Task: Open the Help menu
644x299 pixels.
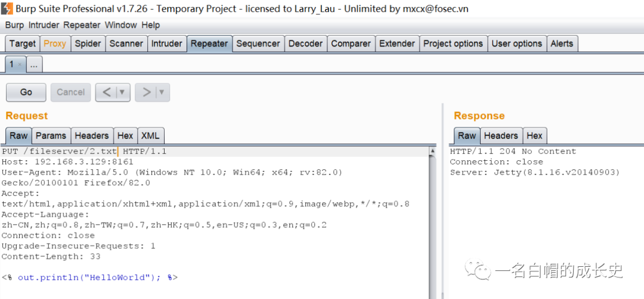Action: 151,25
